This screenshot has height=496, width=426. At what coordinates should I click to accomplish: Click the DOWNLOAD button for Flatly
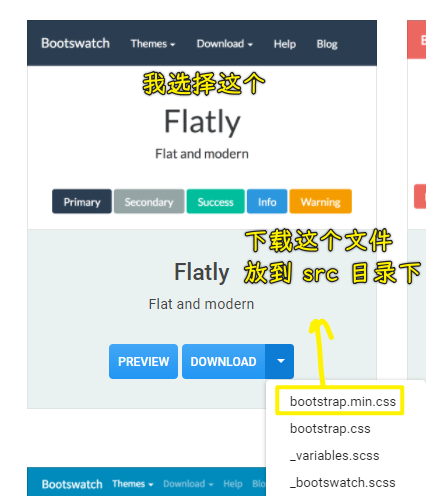pyautogui.click(x=224, y=361)
